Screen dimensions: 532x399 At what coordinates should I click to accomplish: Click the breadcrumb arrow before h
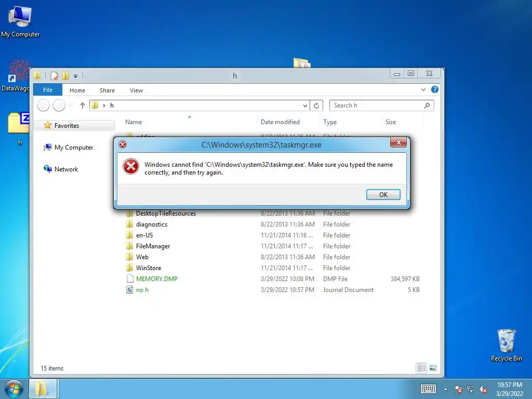tap(104, 105)
